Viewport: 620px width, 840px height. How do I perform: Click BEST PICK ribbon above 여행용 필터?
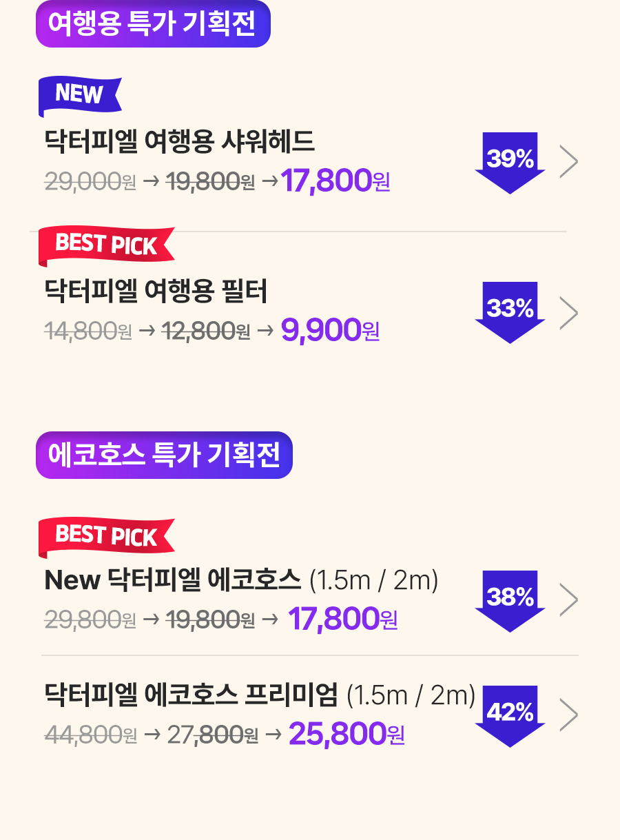click(x=106, y=247)
